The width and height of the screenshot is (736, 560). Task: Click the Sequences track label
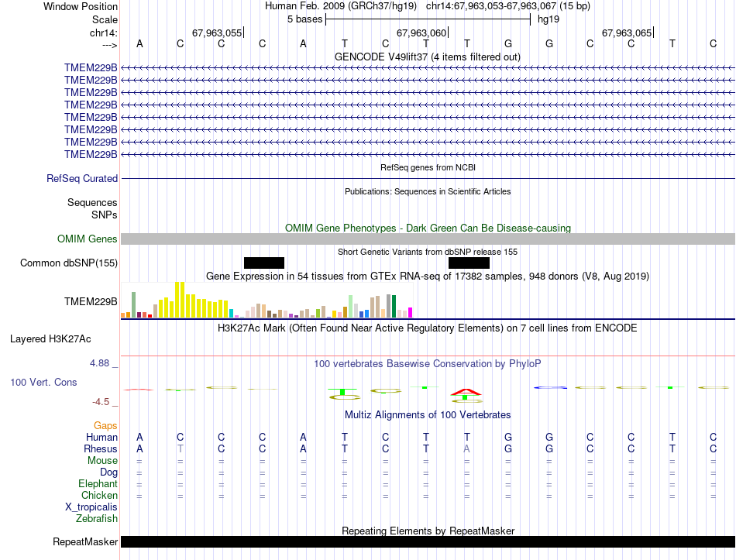pos(92,202)
